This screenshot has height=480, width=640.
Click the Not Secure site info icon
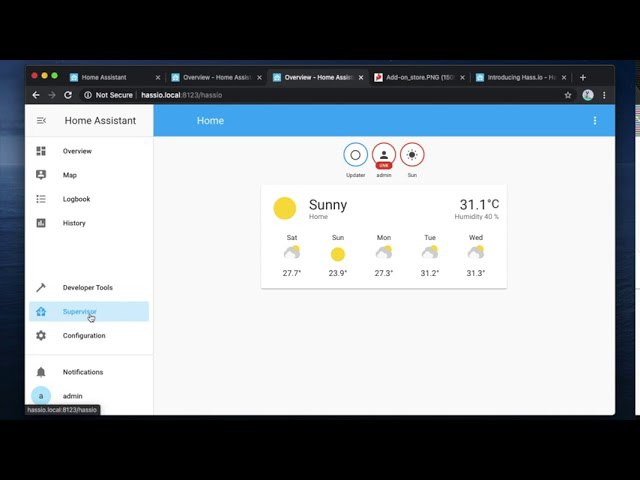(88, 95)
